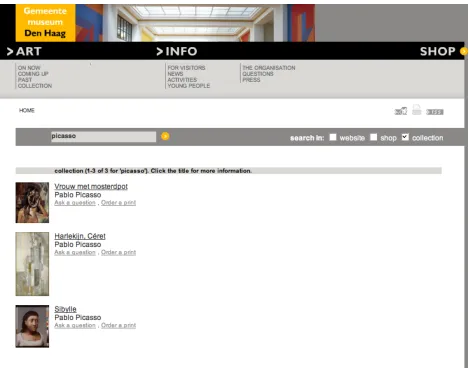Select ON NOW in the Art submenu
The image size is (469, 368).
pyautogui.click(x=29, y=68)
